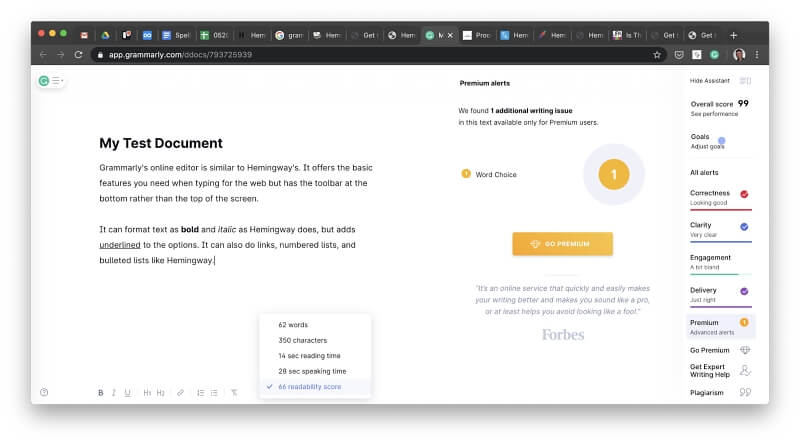The width and height of the screenshot is (800, 445).
Task: Open the Grammarly menu at top-left
Action: point(51,81)
